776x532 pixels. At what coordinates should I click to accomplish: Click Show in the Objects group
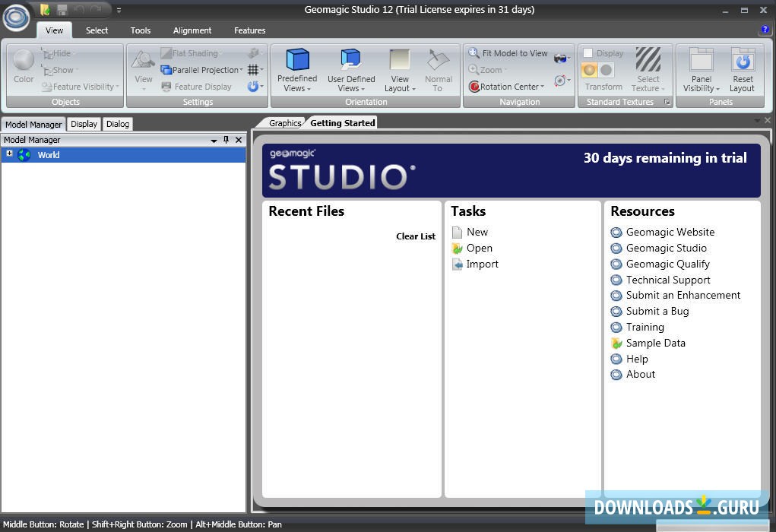tap(59, 70)
